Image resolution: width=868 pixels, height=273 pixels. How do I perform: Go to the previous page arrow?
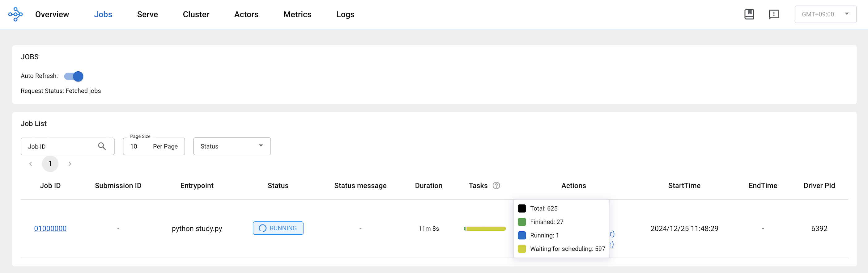(31, 164)
